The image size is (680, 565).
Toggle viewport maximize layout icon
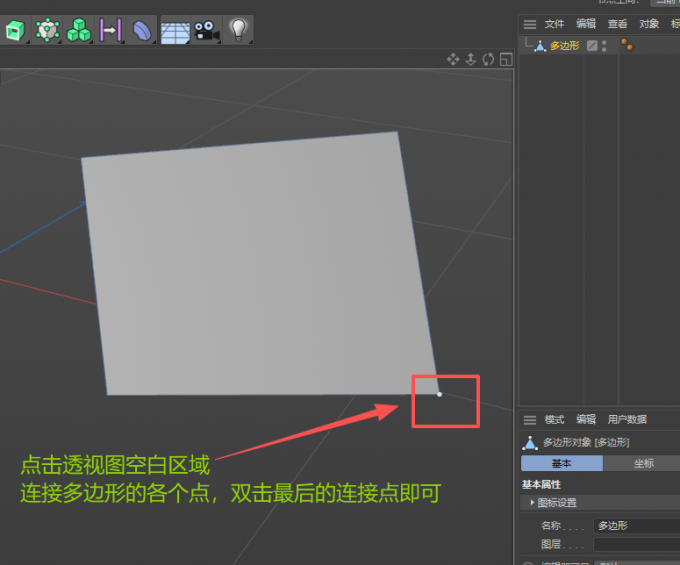coord(506,59)
